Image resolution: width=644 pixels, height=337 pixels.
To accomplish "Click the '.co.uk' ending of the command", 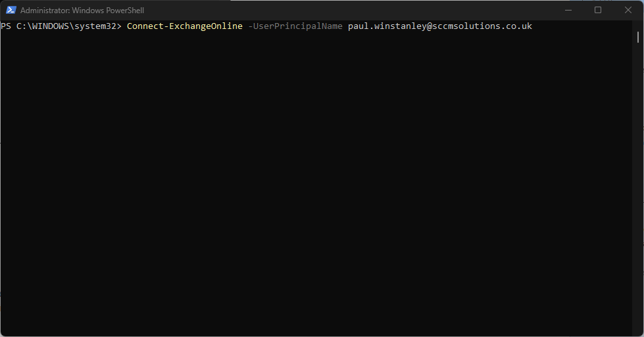I will point(516,26).
